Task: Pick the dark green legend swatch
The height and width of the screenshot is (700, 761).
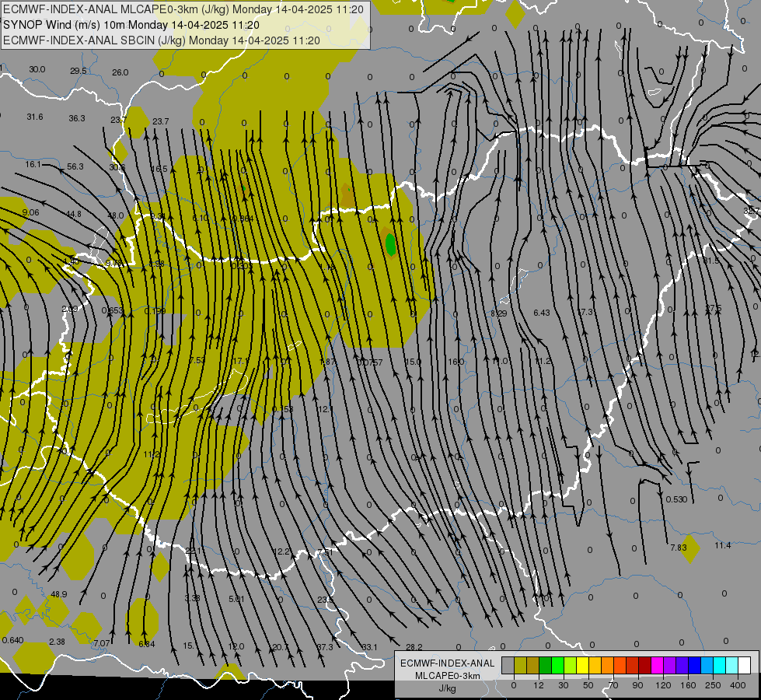Action: click(545, 665)
